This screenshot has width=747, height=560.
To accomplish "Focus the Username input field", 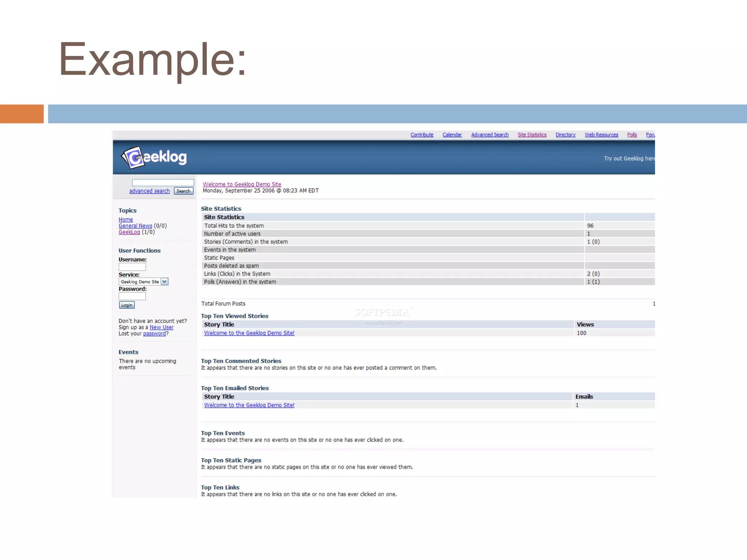I will tap(132, 267).
